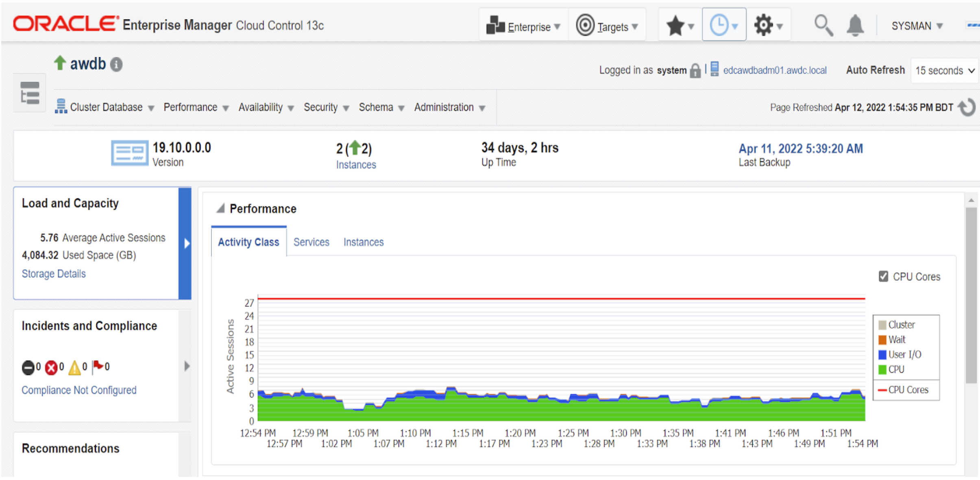This screenshot has width=980, height=480.
Task: Toggle the CPU Cores checkbox
Action: tap(883, 276)
